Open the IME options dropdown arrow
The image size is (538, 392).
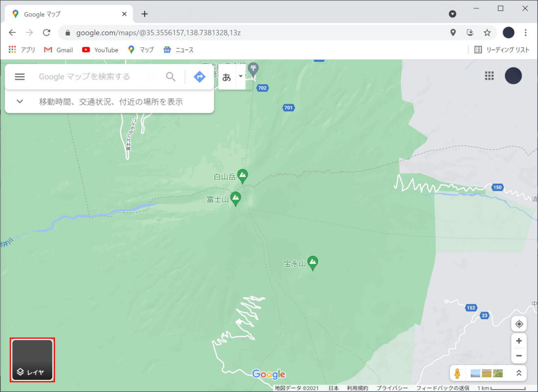tap(240, 76)
